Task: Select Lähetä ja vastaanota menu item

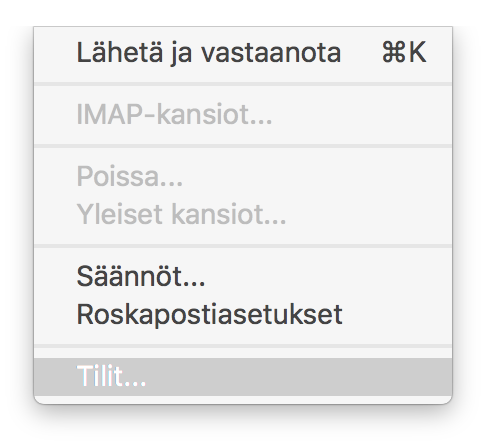Action: [x=243, y=53]
